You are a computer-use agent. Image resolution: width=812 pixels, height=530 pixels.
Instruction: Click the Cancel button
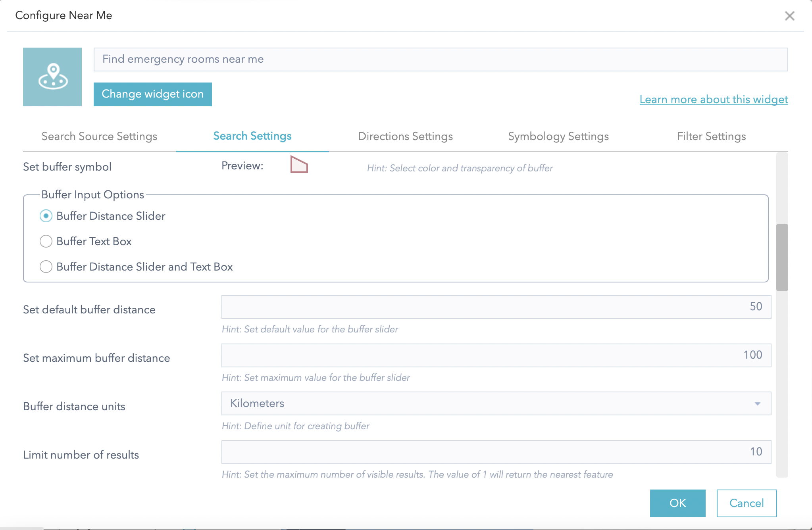click(746, 503)
